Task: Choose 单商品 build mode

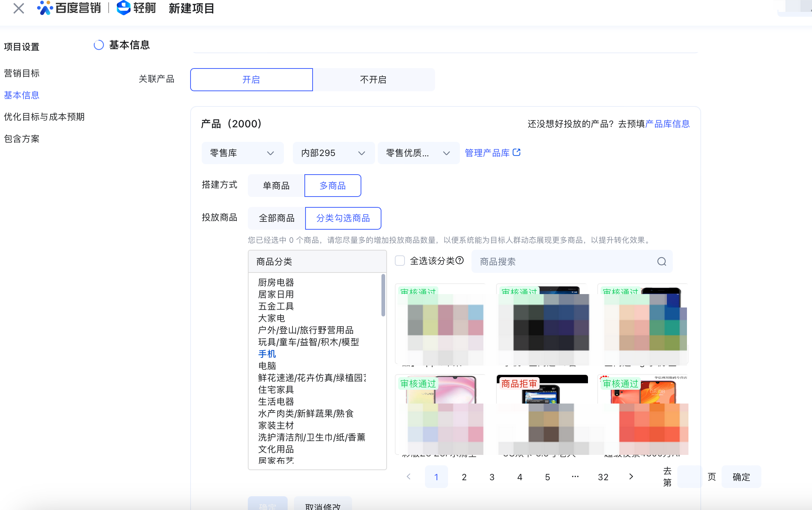Action: coord(276,186)
